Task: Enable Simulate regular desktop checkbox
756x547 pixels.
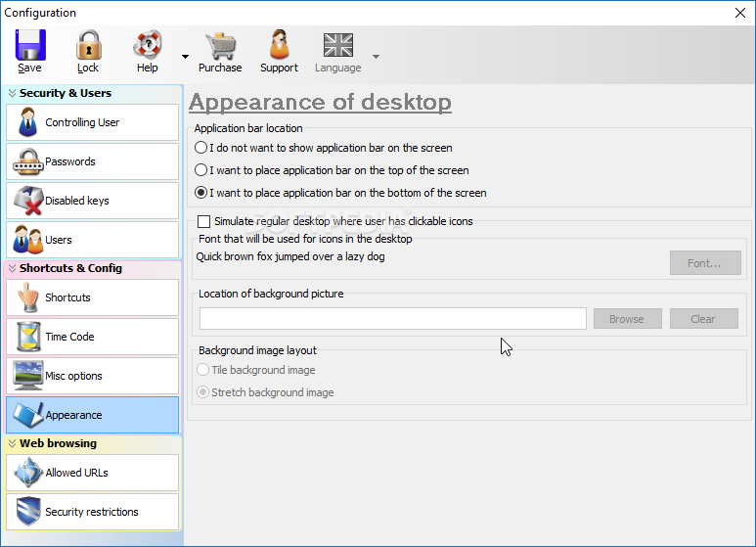Action: [204, 221]
